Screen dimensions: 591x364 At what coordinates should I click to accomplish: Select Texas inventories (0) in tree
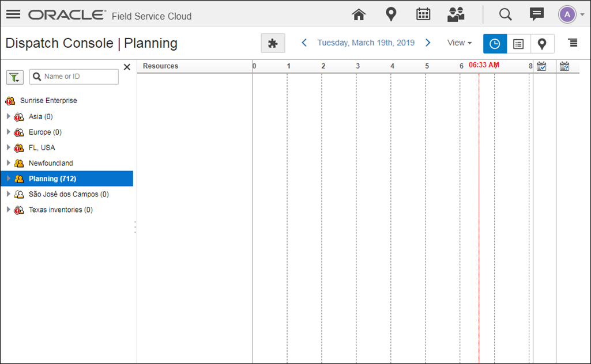click(61, 210)
